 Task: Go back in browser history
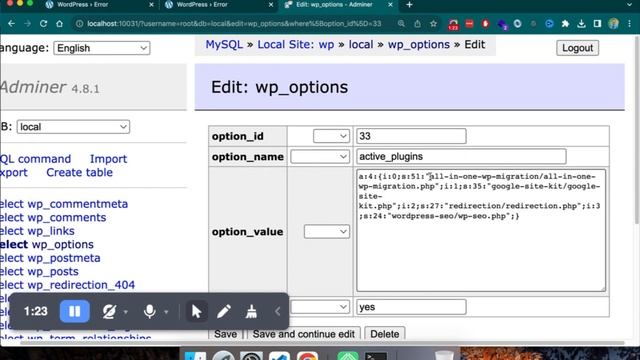pyautogui.click(x=11, y=24)
